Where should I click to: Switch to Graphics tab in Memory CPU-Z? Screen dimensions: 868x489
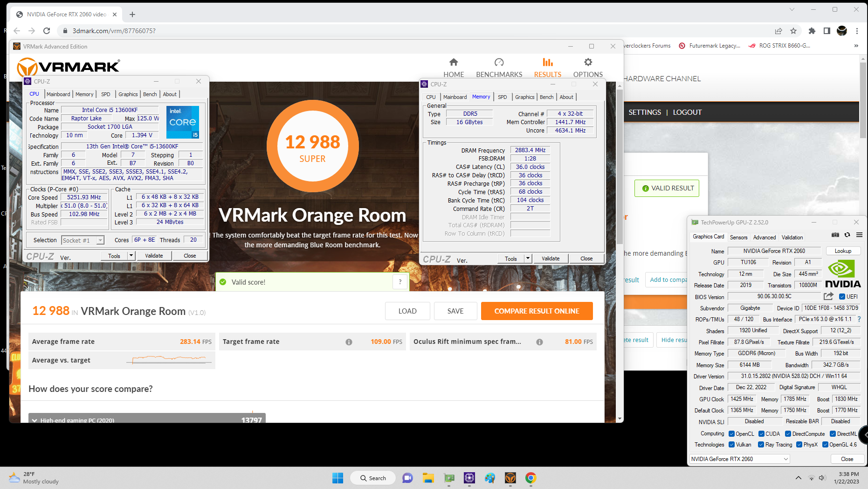point(524,97)
